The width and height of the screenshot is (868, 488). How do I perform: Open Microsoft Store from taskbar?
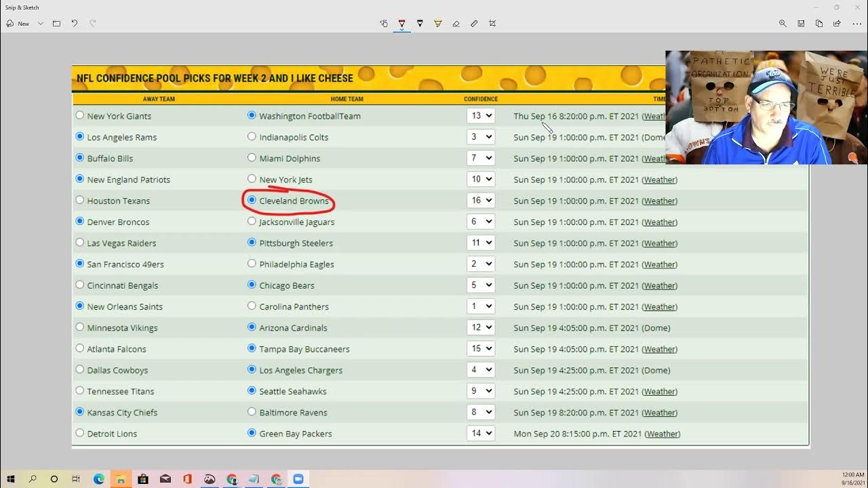[x=143, y=479]
